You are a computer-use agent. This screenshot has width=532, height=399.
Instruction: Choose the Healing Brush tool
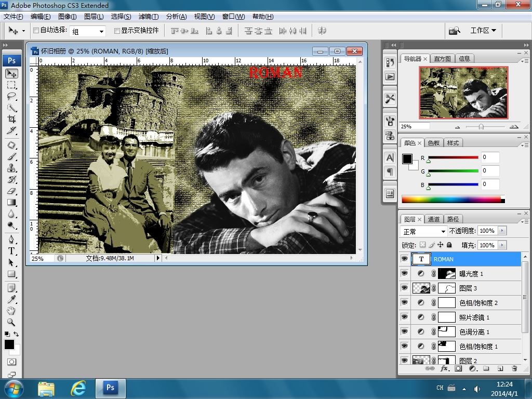(x=11, y=145)
